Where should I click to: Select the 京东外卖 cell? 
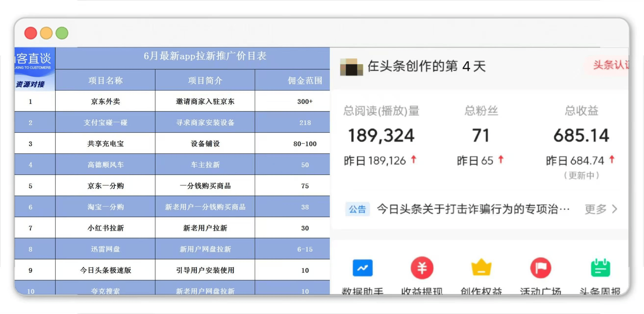click(105, 101)
